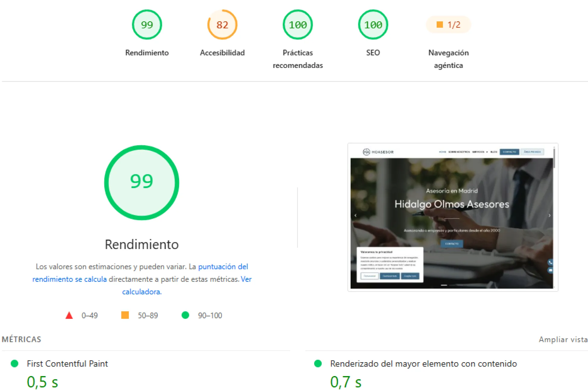Screen dimensions: 588x390
Task: Click the 'Accesibilidad' label under the 82 score
Action: pyautogui.click(x=222, y=53)
